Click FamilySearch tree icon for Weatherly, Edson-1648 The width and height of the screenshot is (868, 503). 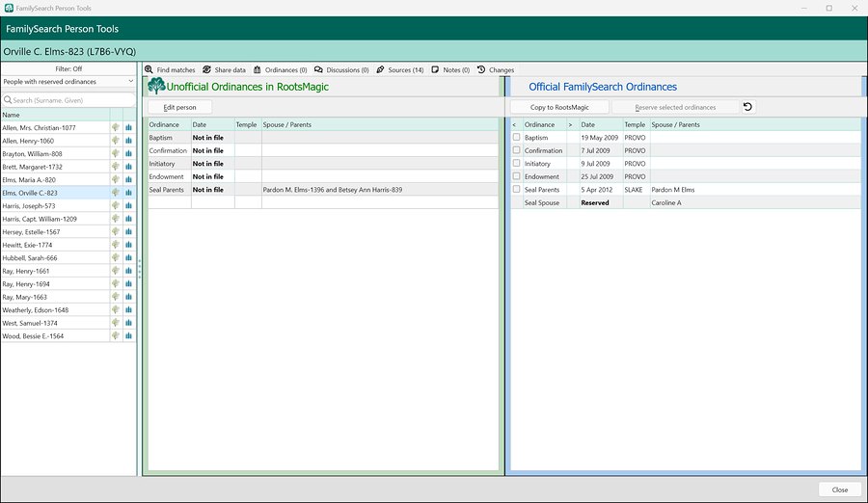116,310
